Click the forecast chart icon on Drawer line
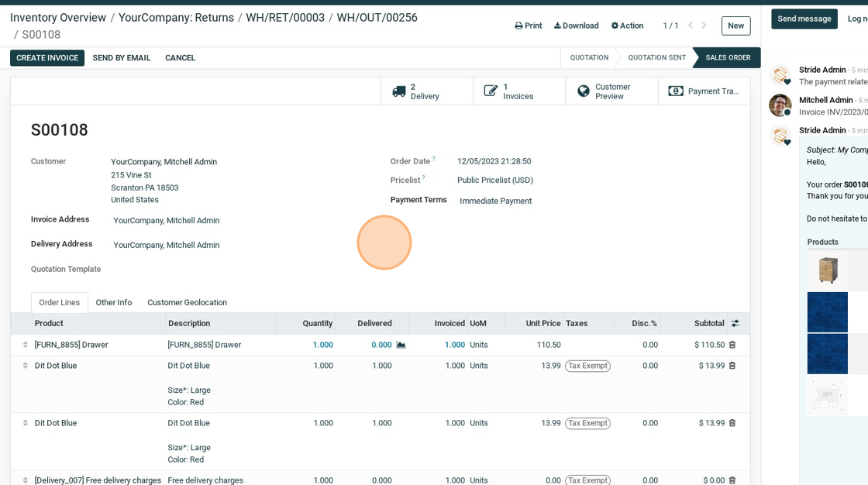This screenshot has height=485, width=868. click(x=401, y=346)
